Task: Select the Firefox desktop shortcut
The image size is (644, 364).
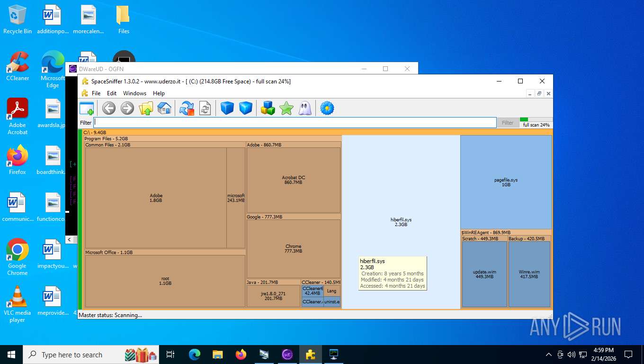Action: (x=18, y=160)
